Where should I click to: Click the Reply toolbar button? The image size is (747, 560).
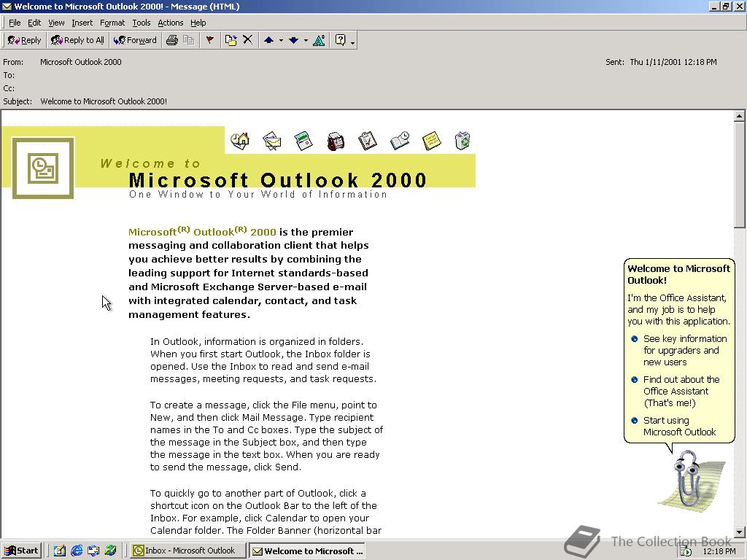pos(24,41)
